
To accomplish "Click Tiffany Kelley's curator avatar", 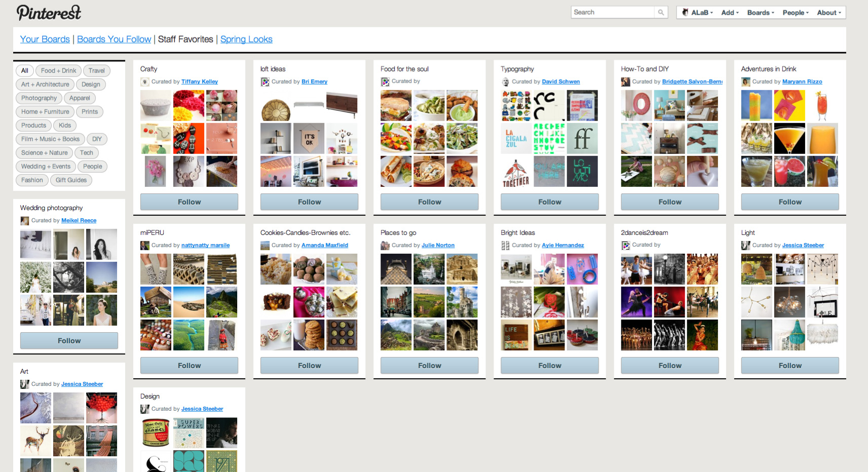I will (145, 82).
